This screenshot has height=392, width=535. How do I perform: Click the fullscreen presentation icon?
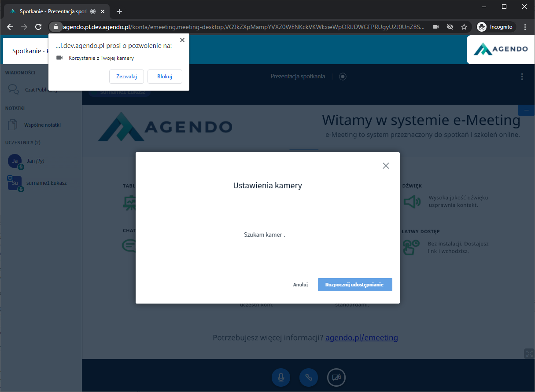coord(528,353)
